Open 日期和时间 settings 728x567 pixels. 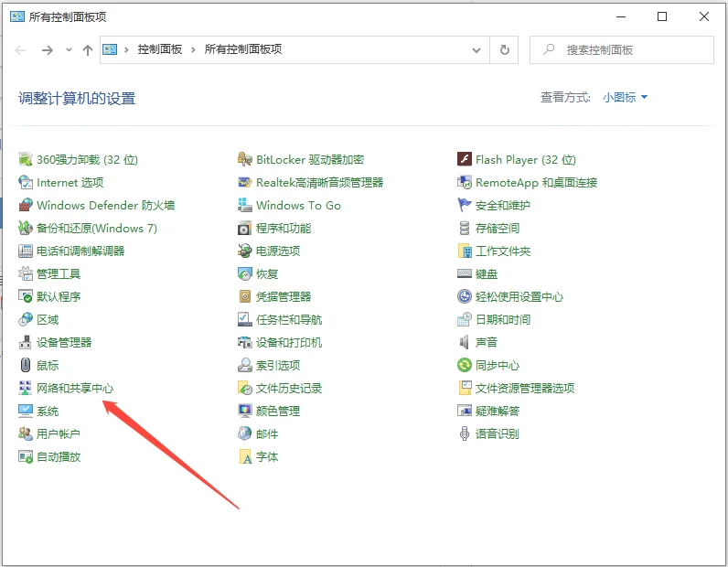(x=503, y=319)
